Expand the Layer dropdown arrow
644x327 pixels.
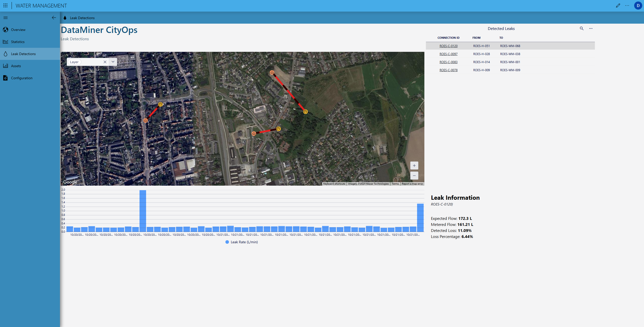(x=113, y=62)
